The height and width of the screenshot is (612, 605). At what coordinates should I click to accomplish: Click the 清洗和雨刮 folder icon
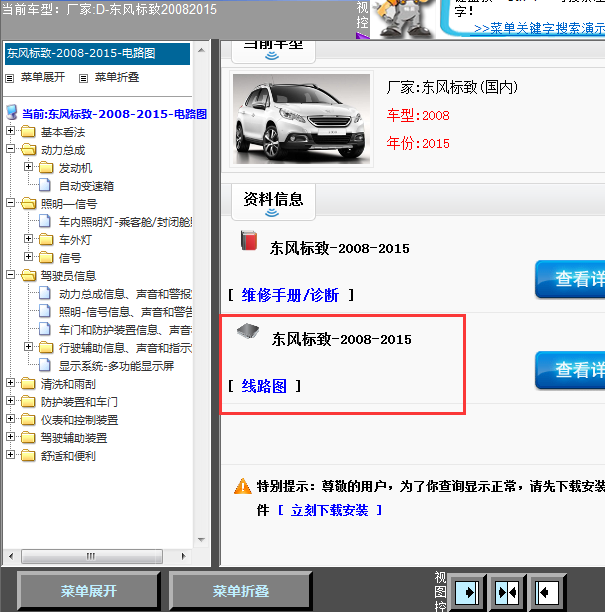point(28,384)
